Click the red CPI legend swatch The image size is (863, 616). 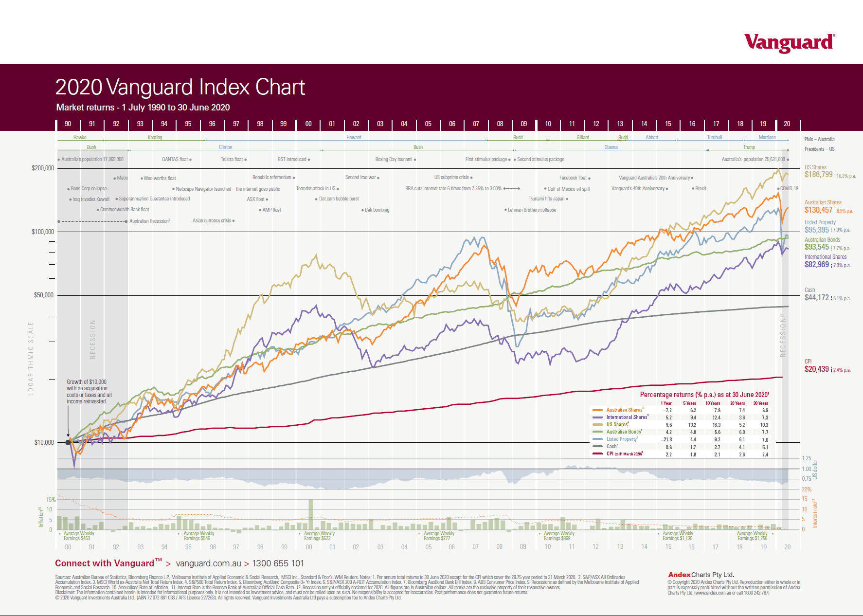(x=597, y=454)
